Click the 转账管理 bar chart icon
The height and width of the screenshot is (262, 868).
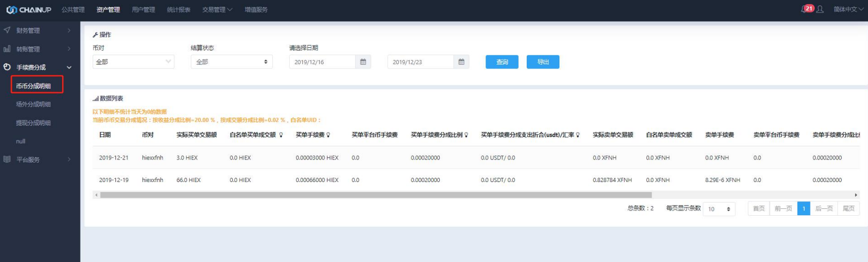[7, 49]
